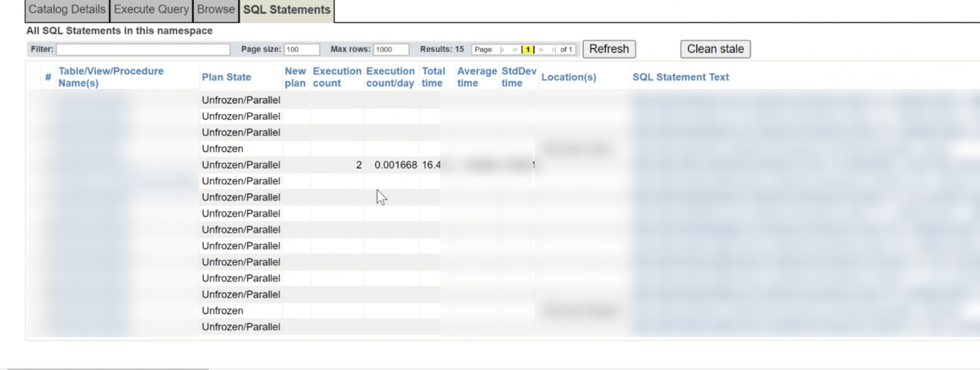
Task: Click the Max rows input field
Action: click(391, 49)
